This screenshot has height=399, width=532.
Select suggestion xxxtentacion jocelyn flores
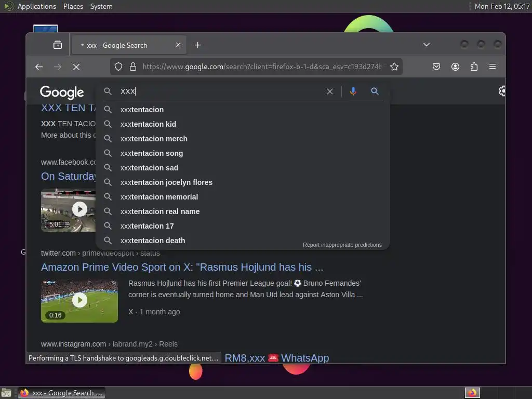[x=243, y=182]
